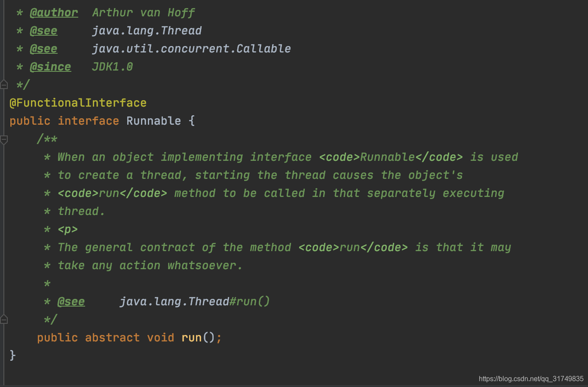Click the closing brace of the interface
This screenshot has height=387, width=588.
[12, 356]
